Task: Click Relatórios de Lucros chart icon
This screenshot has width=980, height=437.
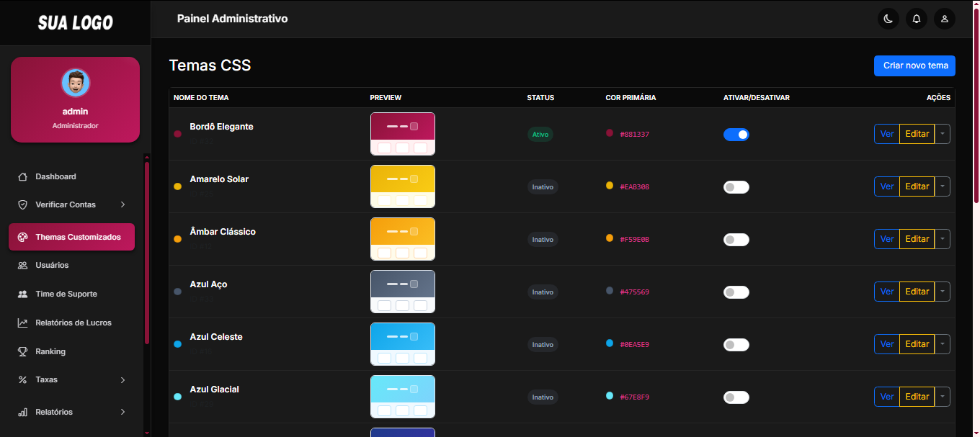Action: point(22,323)
